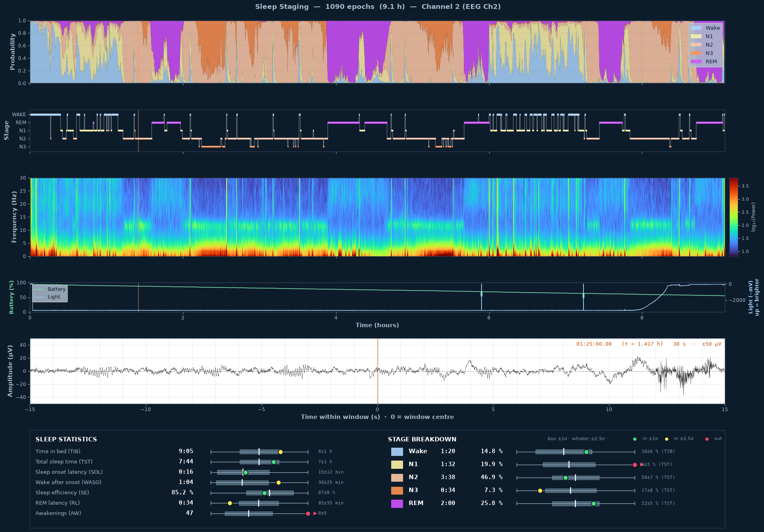
Task: Click the yellow marker in the Time in bed row
Action: [x=280, y=452]
